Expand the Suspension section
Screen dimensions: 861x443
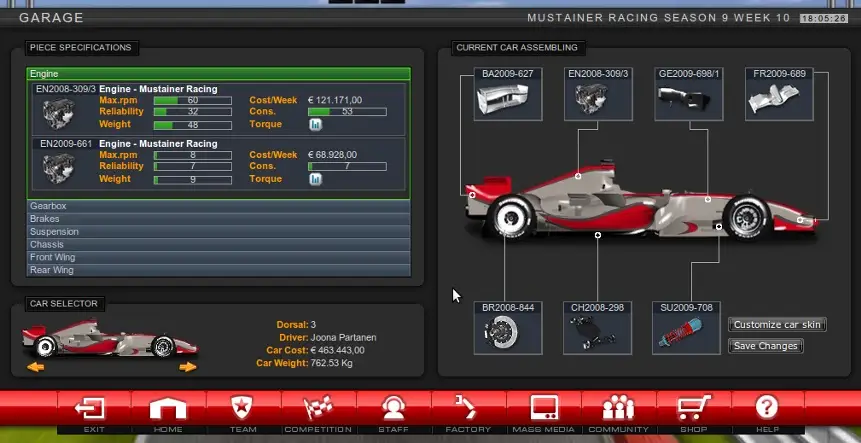[219, 232]
